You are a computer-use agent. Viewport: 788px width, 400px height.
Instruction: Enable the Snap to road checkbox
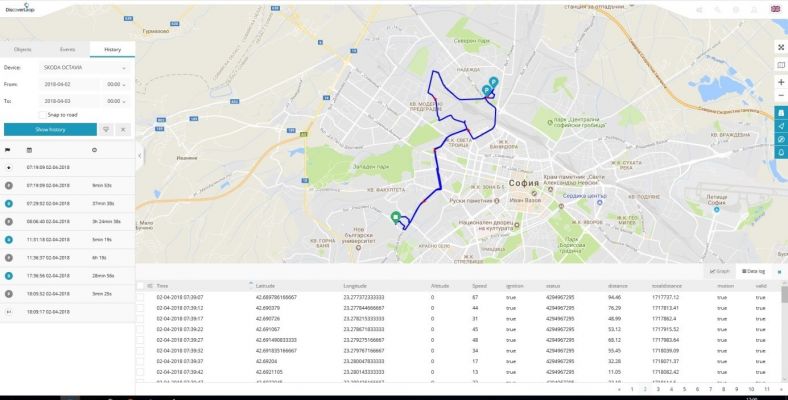tap(42, 115)
